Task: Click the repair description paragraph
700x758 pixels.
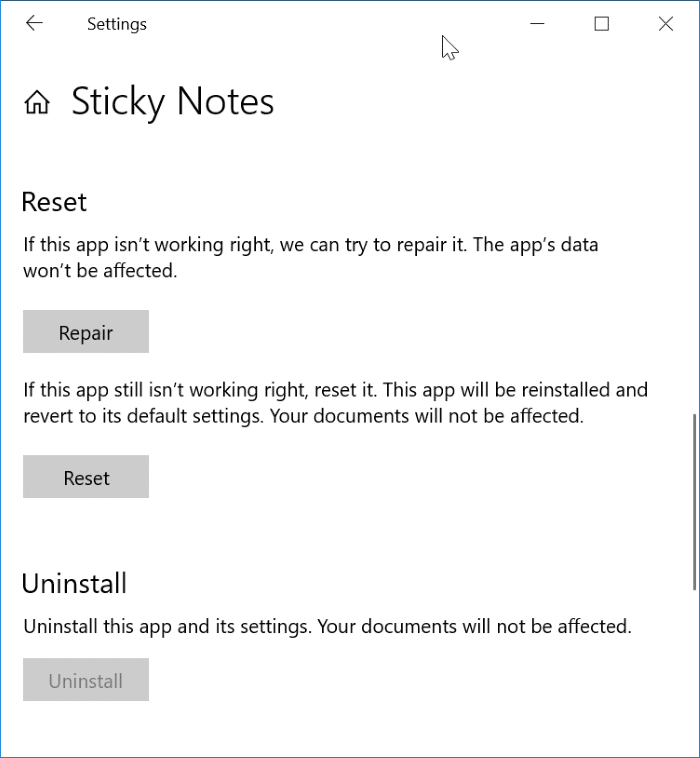Action: tap(310, 257)
